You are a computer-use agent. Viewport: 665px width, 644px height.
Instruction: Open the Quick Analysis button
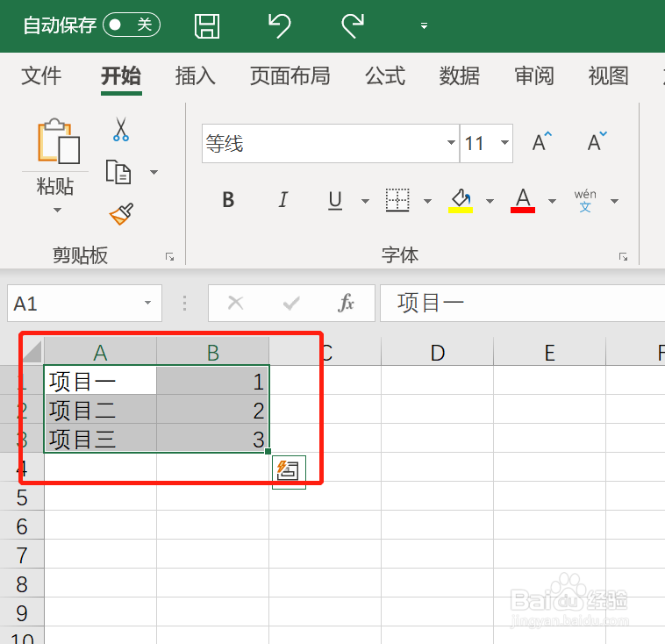coord(289,472)
